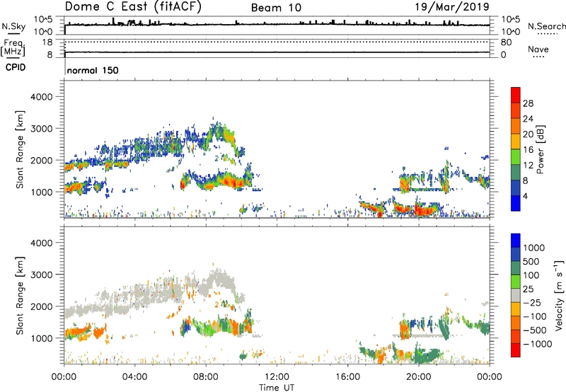Click the 08:00 time tick label
566x392 pixels.
tap(206, 377)
